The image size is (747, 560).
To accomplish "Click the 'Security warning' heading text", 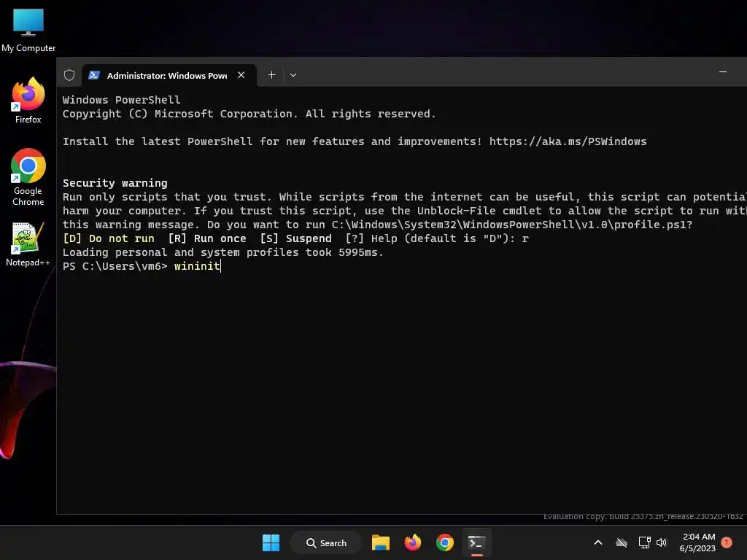I will pyautogui.click(x=115, y=183).
